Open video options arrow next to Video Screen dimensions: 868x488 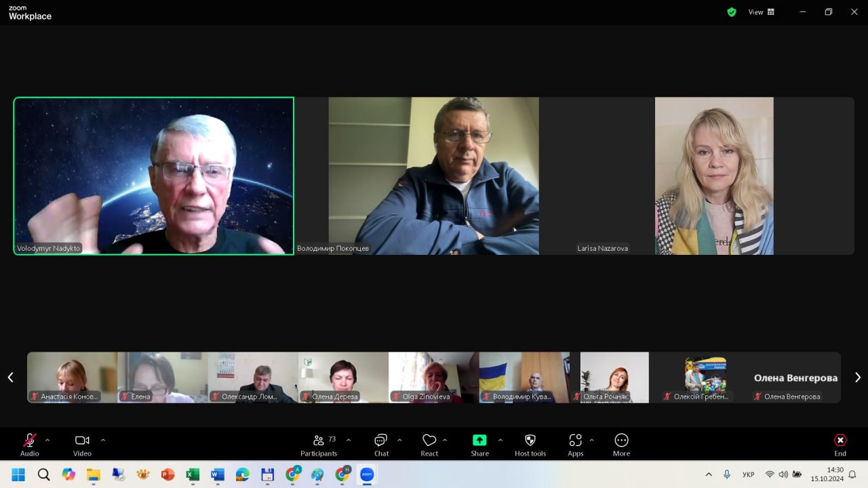coord(103,440)
